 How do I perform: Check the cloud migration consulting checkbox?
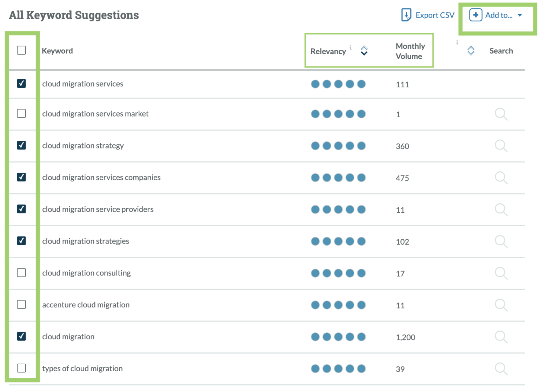coord(21,272)
